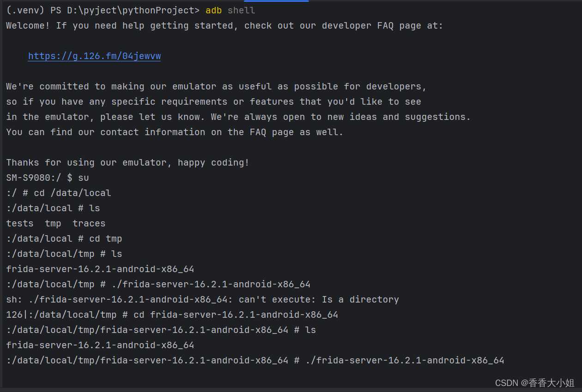Click 'tests' in the ls output

[20, 223]
